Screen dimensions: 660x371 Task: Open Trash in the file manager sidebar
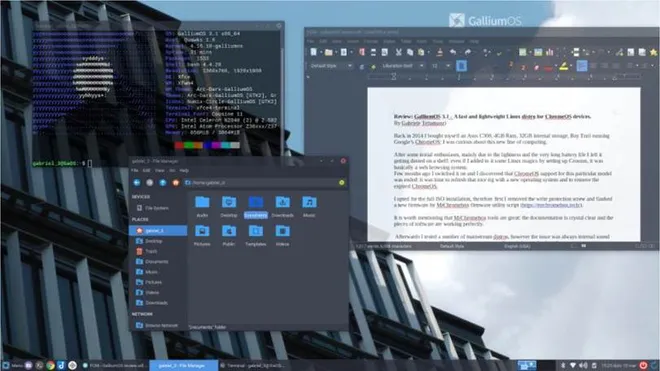[x=151, y=251]
